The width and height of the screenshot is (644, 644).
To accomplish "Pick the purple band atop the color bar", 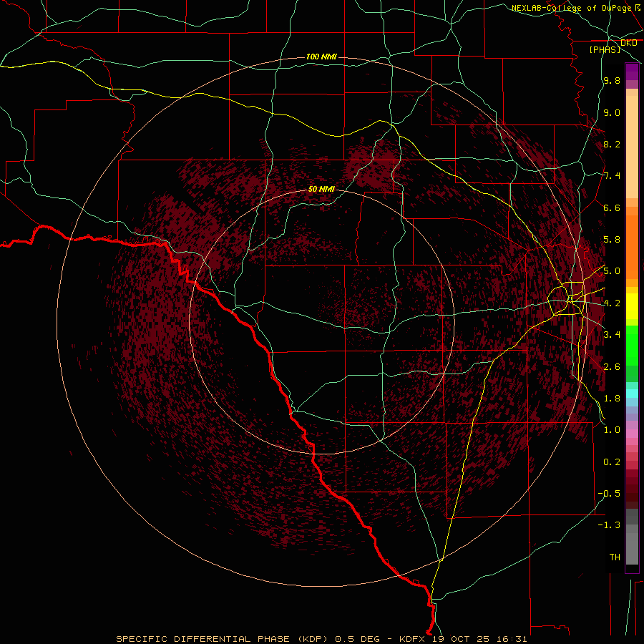I will 632,72.
